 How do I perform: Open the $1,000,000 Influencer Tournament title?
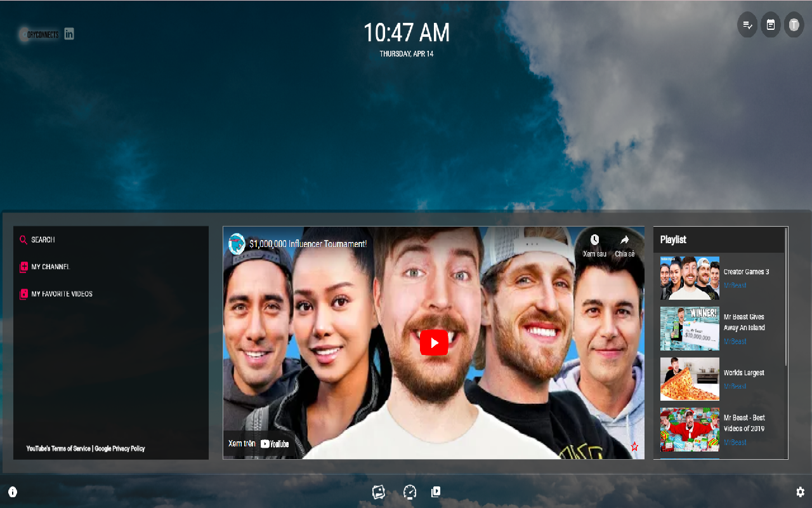point(308,244)
